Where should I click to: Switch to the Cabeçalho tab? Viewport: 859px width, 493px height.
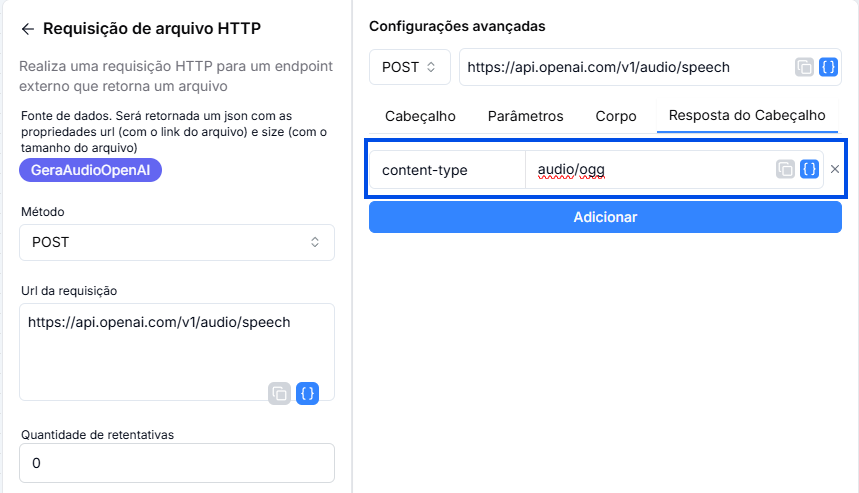point(420,116)
